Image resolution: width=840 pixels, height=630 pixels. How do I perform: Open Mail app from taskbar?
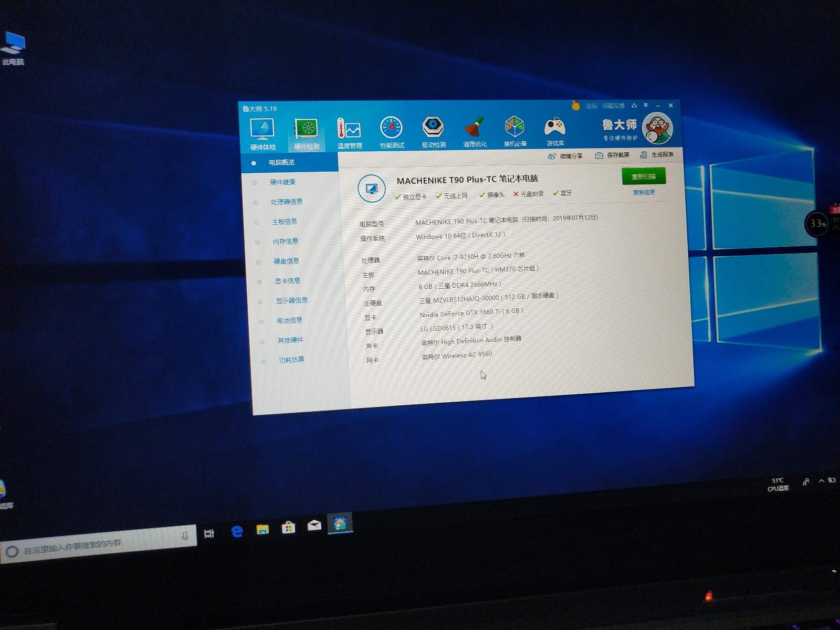click(314, 525)
